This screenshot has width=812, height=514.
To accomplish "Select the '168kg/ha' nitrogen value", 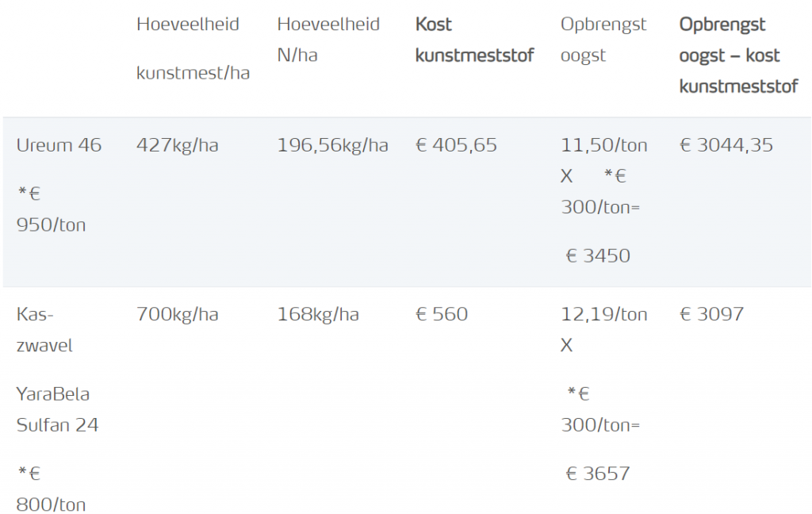I will tap(318, 314).
